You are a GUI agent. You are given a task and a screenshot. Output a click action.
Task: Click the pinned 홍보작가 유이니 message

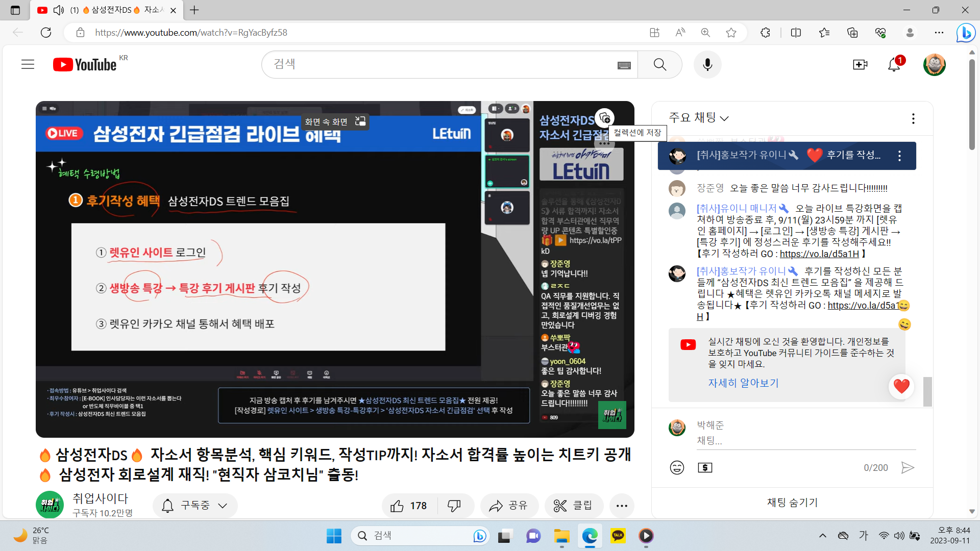click(x=787, y=156)
